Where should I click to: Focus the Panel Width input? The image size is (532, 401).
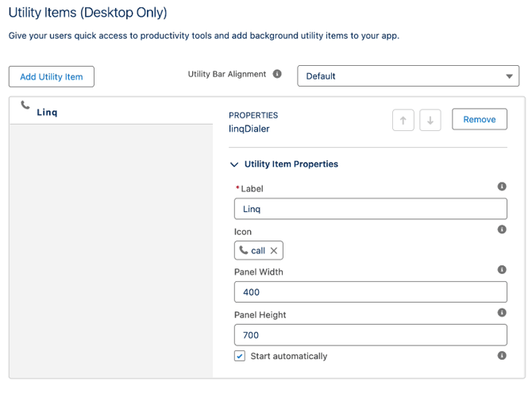click(x=370, y=292)
